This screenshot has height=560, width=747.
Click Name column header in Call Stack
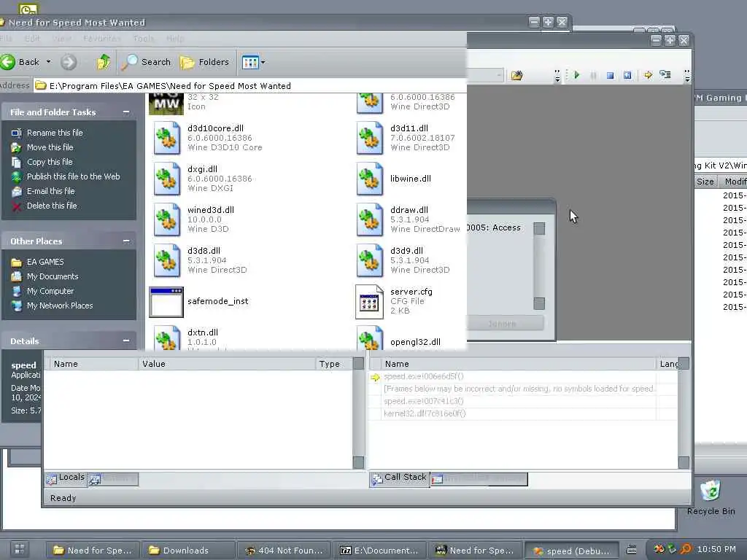[519, 364]
